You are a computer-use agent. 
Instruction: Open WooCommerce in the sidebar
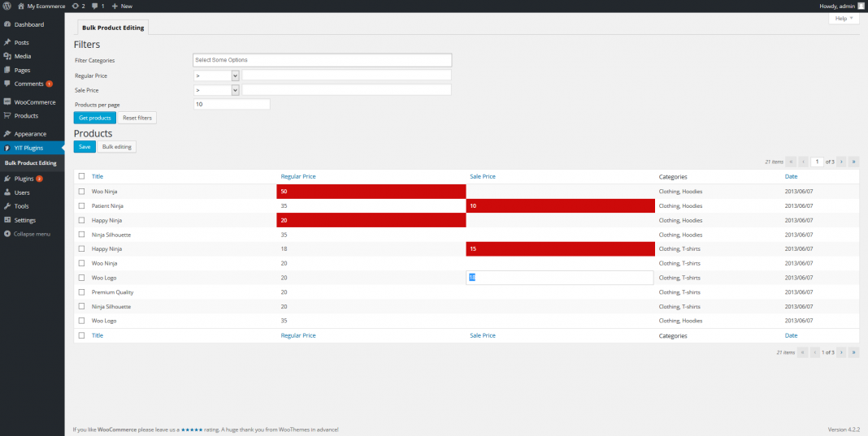coord(34,102)
